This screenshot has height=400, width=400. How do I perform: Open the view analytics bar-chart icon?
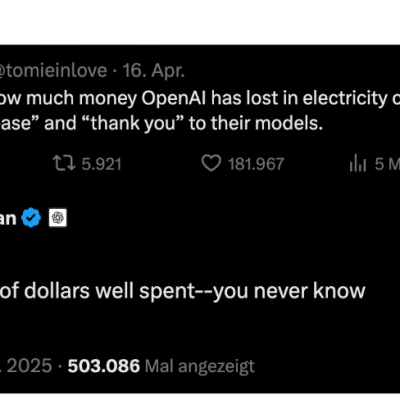358,164
